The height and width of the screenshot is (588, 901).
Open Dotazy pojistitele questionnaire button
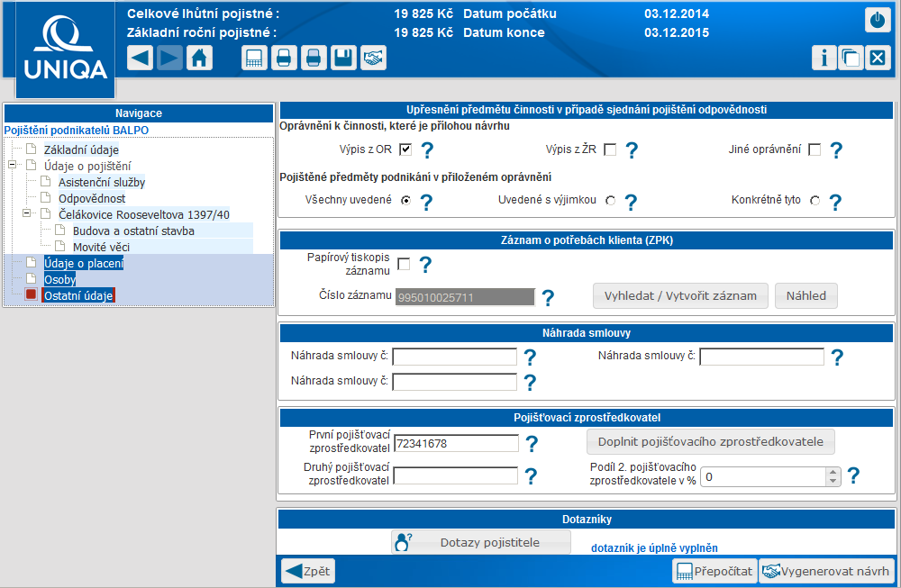pyautogui.click(x=481, y=542)
